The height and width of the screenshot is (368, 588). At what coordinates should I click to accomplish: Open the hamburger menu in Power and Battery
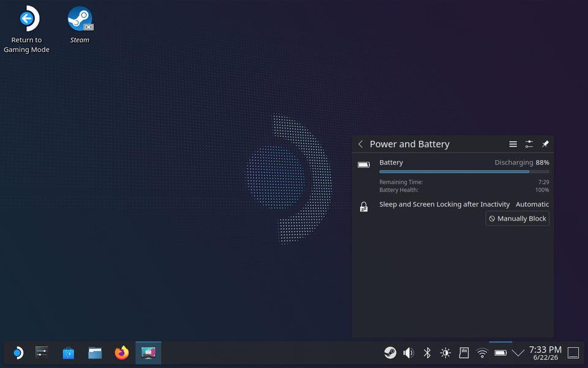coord(513,144)
